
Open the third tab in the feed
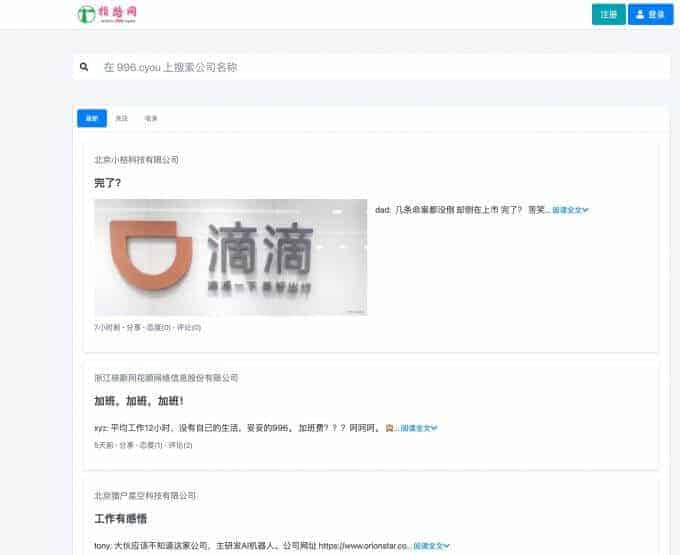[x=151, y=118]
